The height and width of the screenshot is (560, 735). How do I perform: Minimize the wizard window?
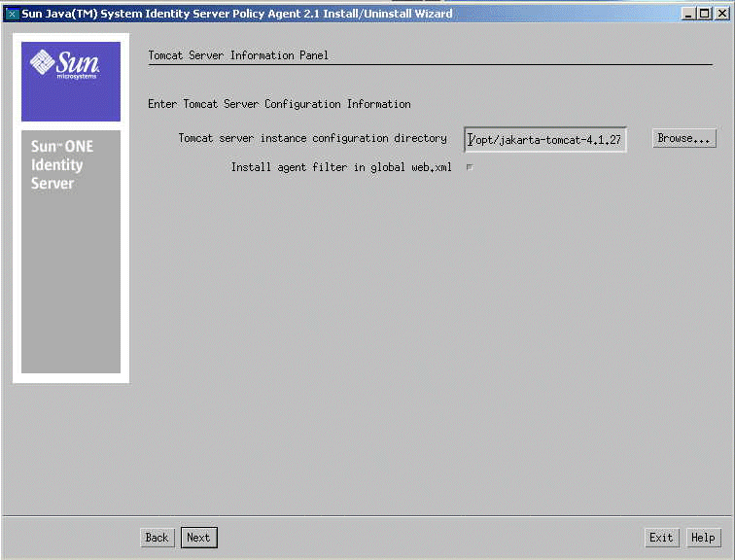tap(688, 14)
